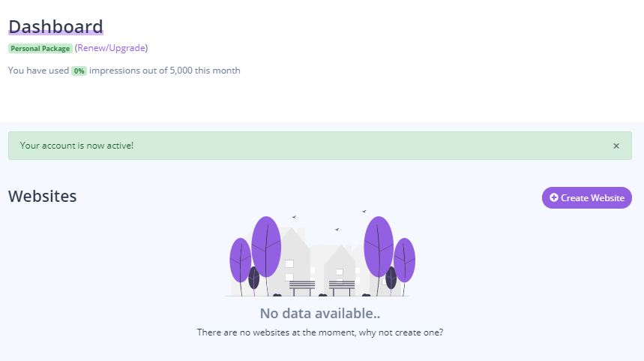Click the Dashboard page heading
The height and width of the screenshot is (361, 644).
[x=56, y=27]
